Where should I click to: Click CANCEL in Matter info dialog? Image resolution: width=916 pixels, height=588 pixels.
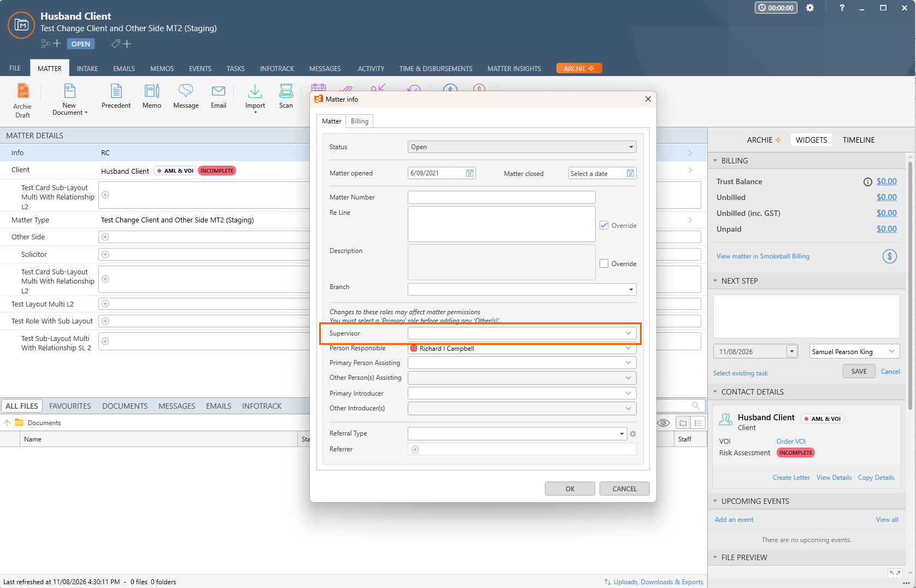[625, 489]
